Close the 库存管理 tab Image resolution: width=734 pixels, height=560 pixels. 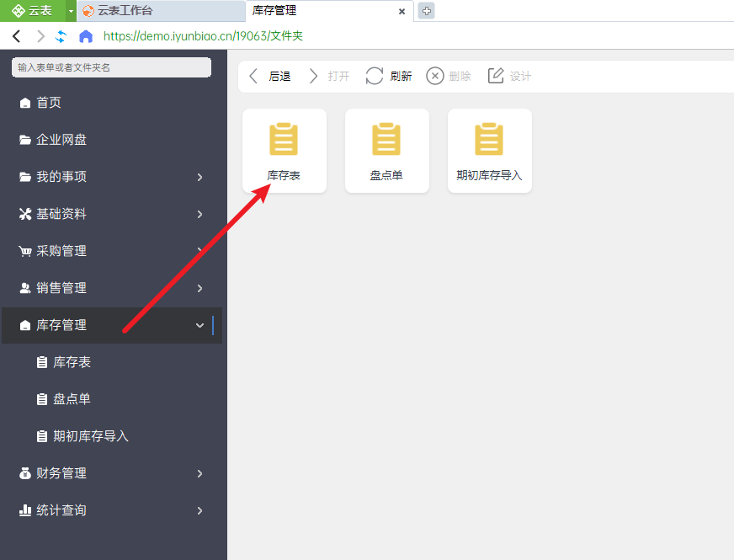pyautogui.click(x=402, y=11)
